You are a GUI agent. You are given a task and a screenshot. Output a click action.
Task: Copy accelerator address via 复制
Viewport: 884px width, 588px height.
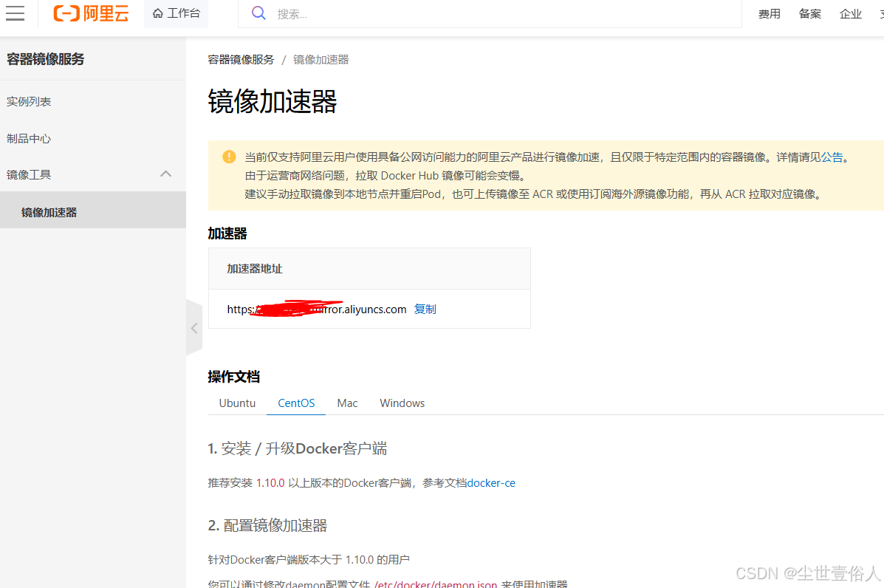click(425, 309)
